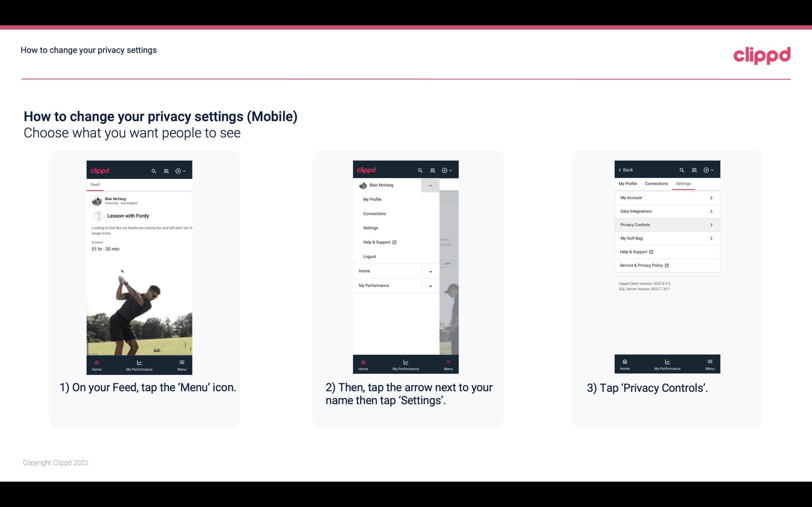Select the Settings tab in profile panel
812x507 pixels.
click(683, 183)
